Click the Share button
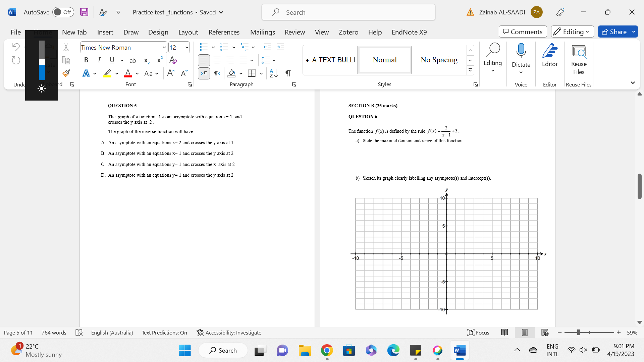 [619, 32]
